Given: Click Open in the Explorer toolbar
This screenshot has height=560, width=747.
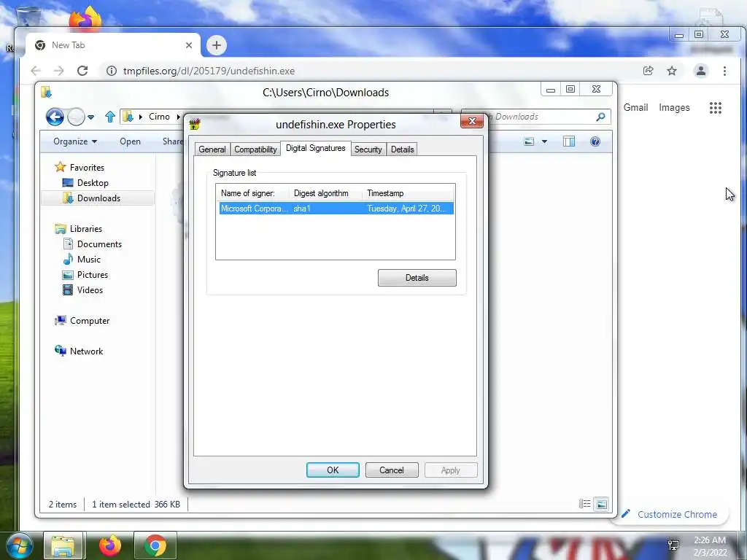Looking at the screenshot, I should [x=130, y=141].
